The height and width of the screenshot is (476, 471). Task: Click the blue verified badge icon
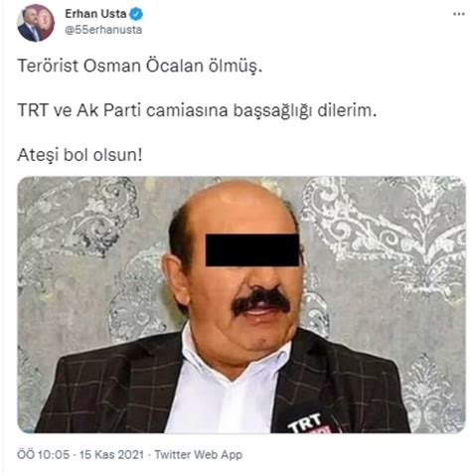(136, 14)
